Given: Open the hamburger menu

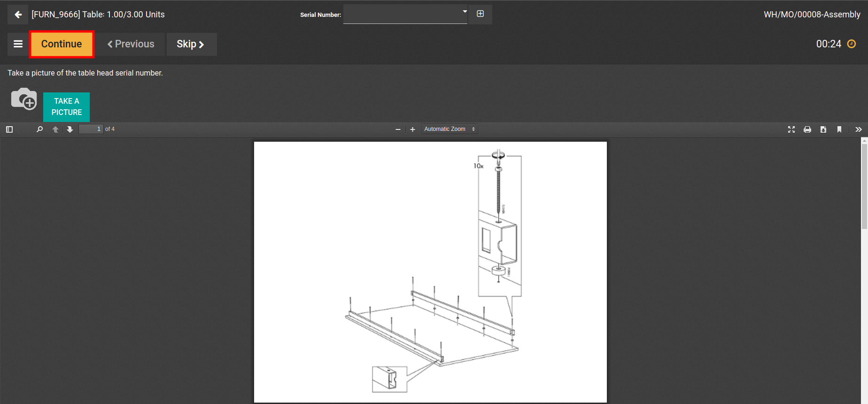Looking at the screenshot, I should (x=18, y=44).
